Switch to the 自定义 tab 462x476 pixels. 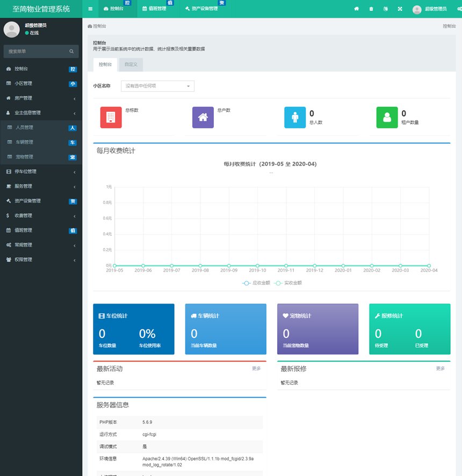(x=131, y=64)
